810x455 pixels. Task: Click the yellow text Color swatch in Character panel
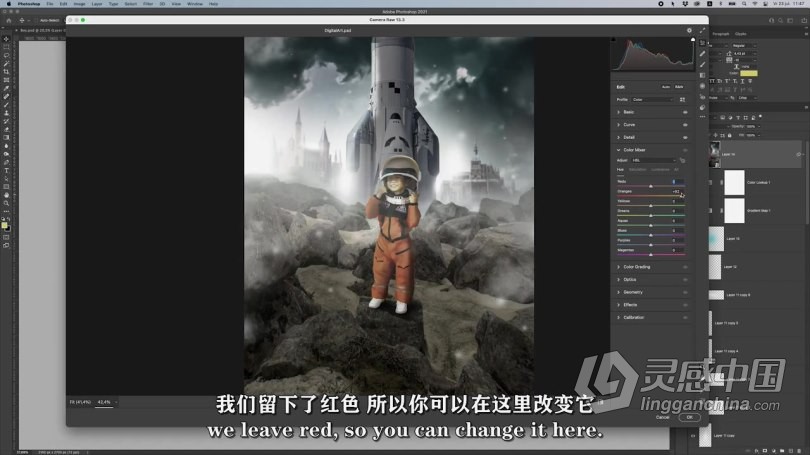(x=749, y=73)
